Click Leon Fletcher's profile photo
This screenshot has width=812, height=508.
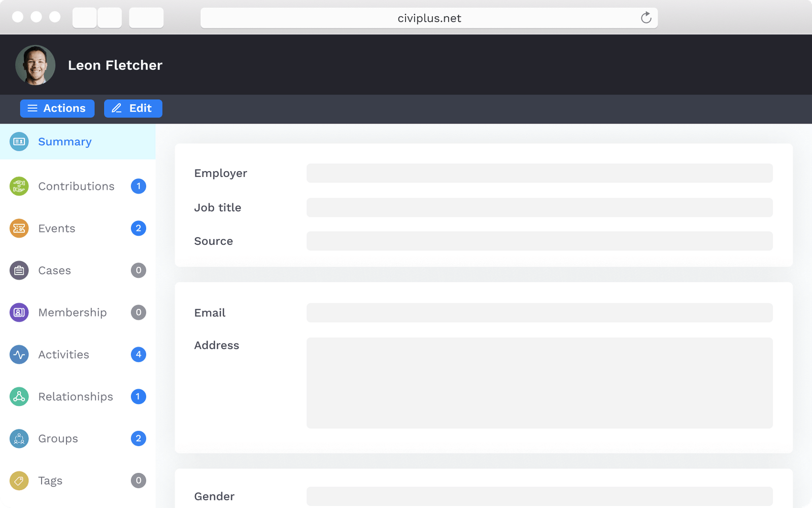(36, 65)
